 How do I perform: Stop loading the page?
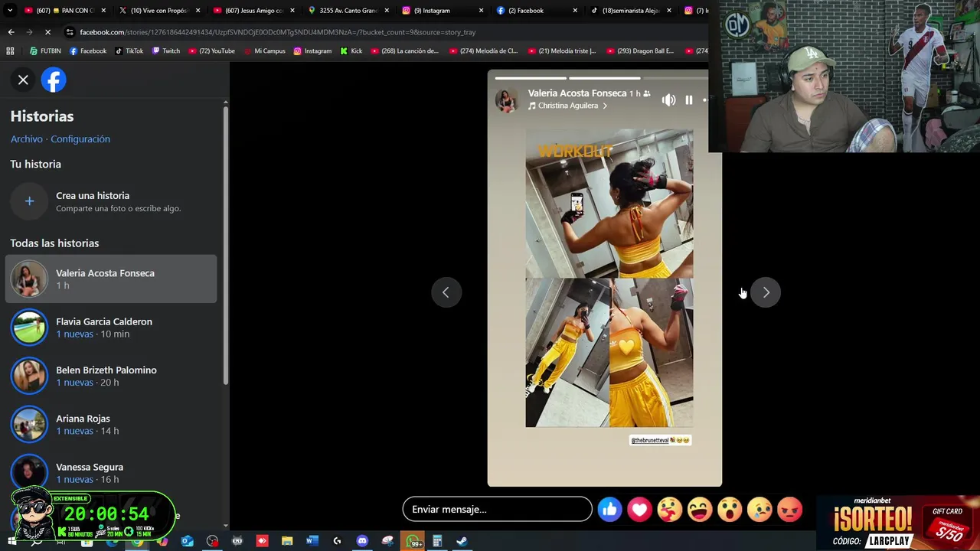pos(47,32)
